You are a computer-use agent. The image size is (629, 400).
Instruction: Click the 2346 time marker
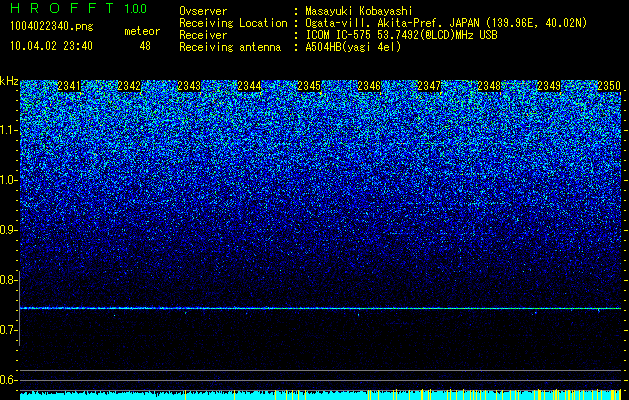click(369, 86)
